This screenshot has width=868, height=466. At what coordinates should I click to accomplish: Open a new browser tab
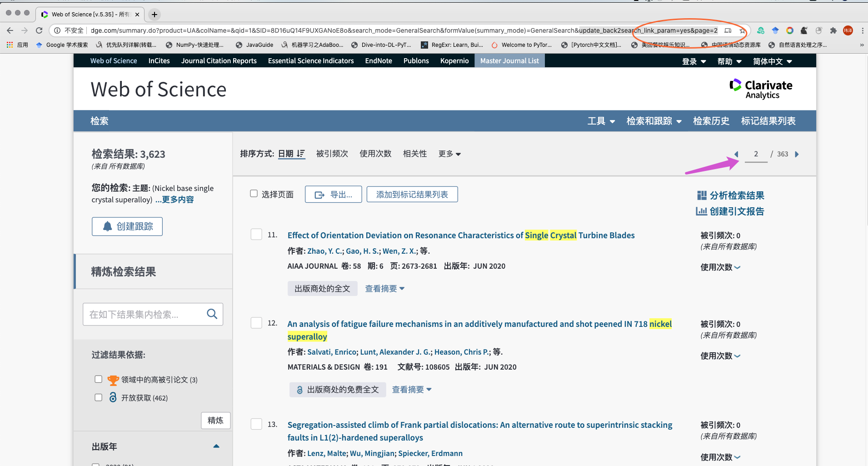pyautogui.click(x=155, y=15)
